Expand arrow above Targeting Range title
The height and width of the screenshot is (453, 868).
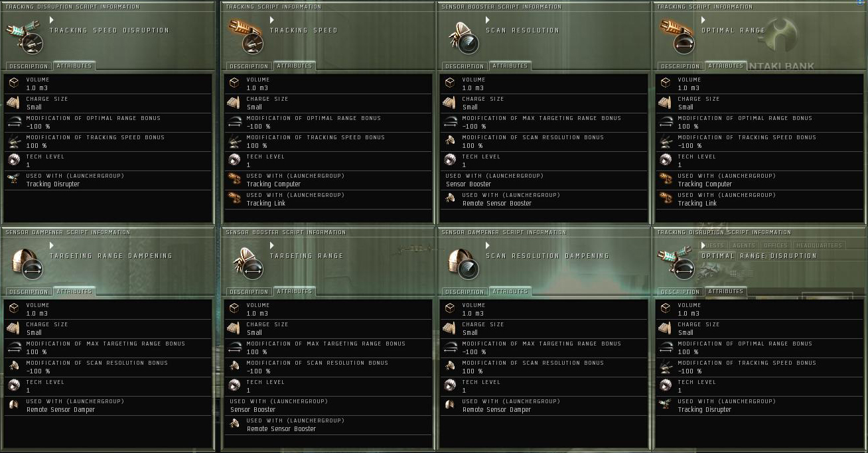[272, 246]
